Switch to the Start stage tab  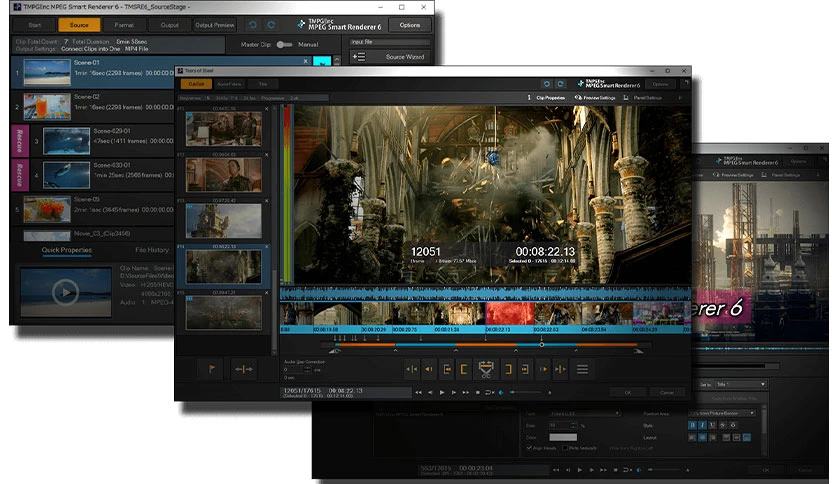(35, 25)
